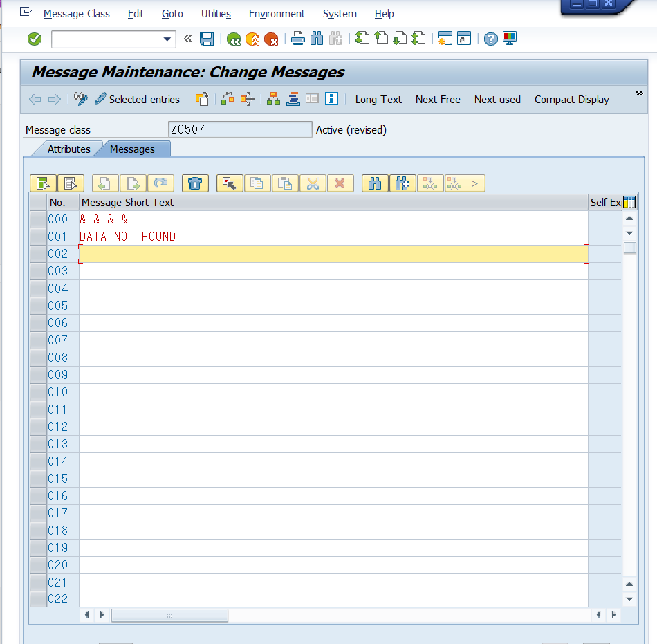
Task: Open the Edit menu
Action: pos(136,14)
